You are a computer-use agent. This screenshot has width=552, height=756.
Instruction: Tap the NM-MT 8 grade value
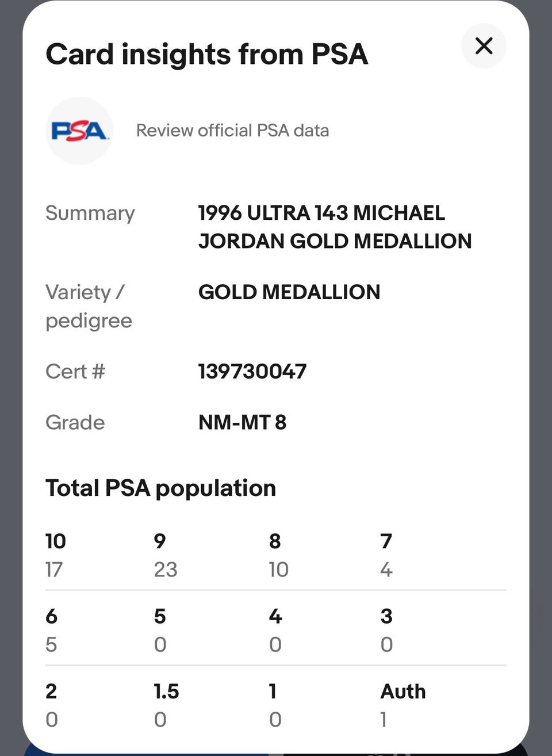coord(242,423)
